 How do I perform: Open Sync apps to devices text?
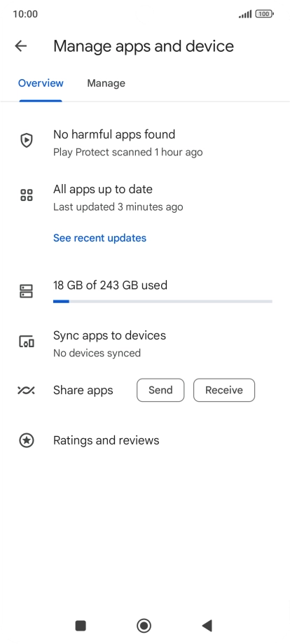pyautogui.click(x=110, y=335)
